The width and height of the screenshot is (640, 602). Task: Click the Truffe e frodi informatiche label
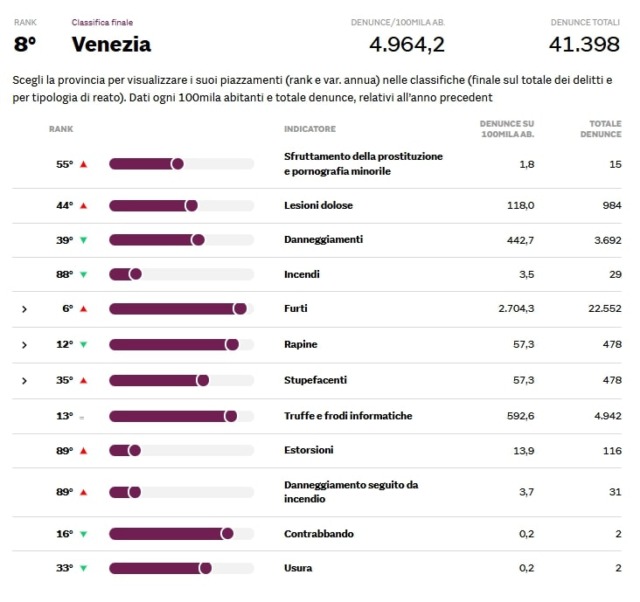[347, 416]
